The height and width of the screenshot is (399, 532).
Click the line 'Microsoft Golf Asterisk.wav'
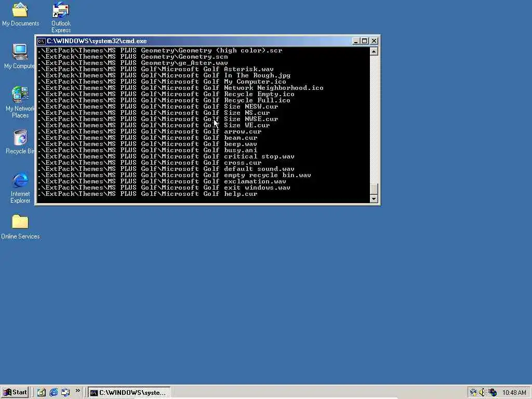tap(155, 69)
